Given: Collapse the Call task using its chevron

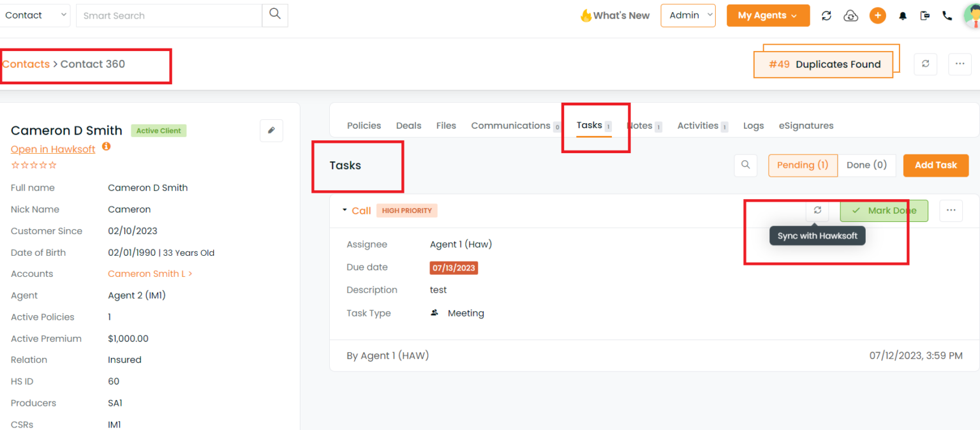Looking at the screenshot, I should (343, 210).
